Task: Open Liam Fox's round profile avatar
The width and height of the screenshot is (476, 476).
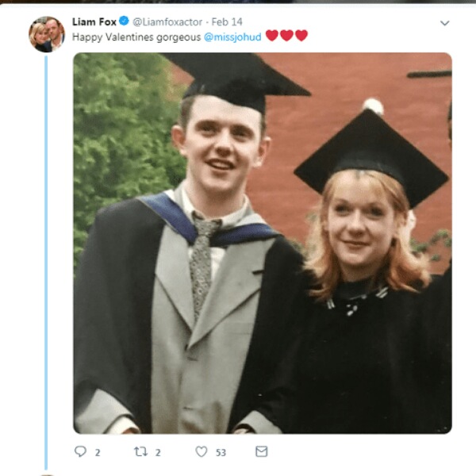Action: click(47, 34)
